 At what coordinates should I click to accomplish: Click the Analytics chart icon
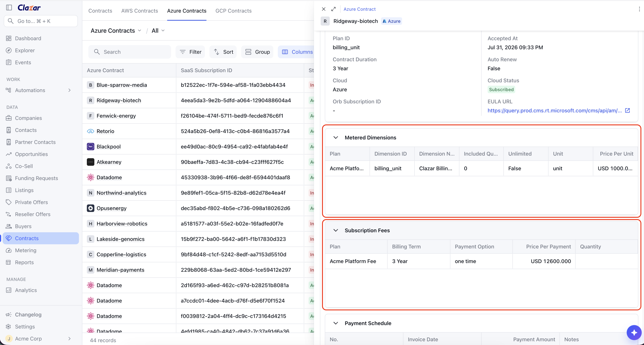tap(9, 290)
